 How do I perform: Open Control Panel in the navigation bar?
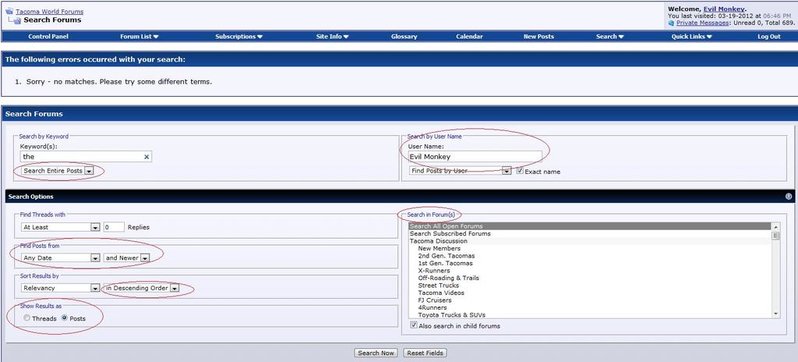point(48,37)
